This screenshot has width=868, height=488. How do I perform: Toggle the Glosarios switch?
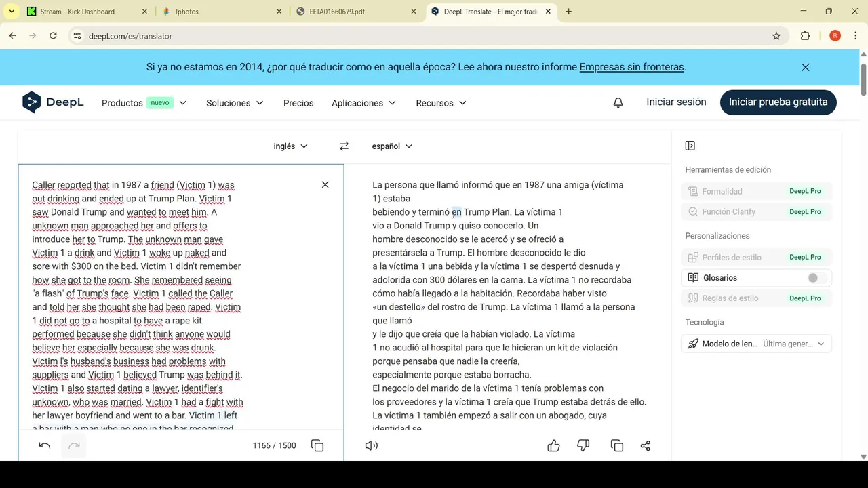(x=817, y=278)
